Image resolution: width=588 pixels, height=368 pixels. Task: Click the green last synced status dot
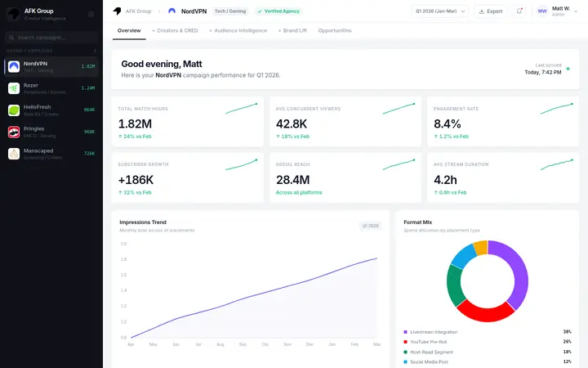pyautogui.click(x=568, y=69)
